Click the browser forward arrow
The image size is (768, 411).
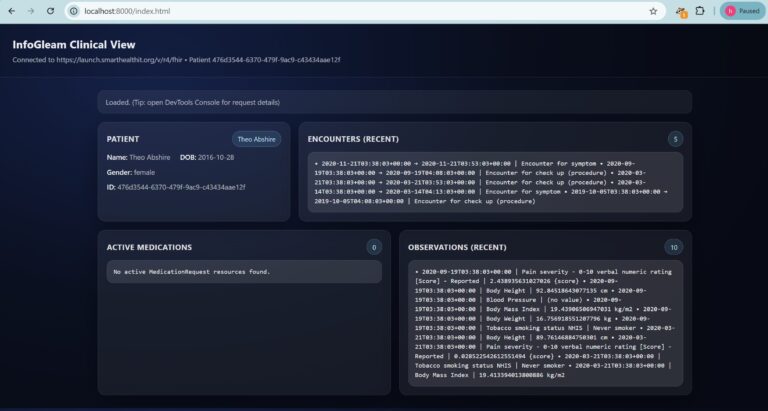(x=31, y=11)
